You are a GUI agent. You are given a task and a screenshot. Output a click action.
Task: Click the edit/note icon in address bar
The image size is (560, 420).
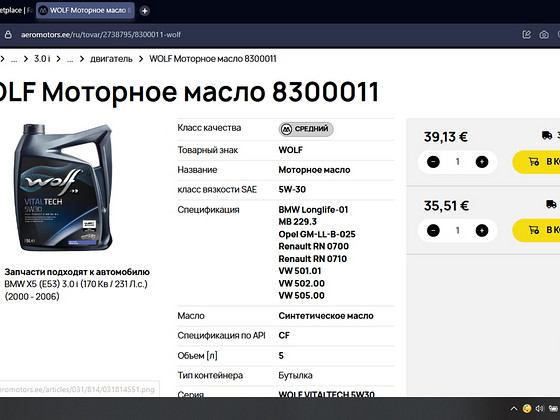click(526, 35)
